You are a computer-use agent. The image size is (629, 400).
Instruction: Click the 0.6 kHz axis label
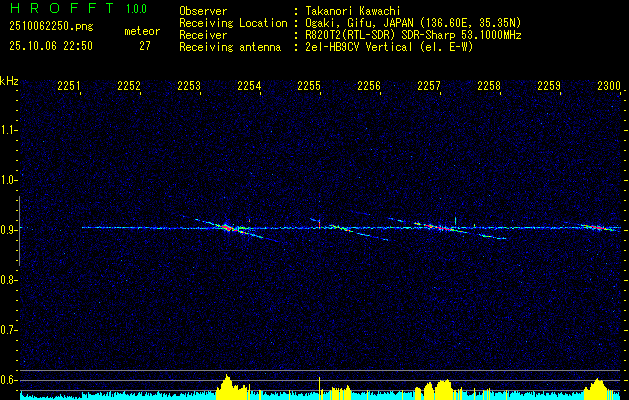(x=8, y=380)
